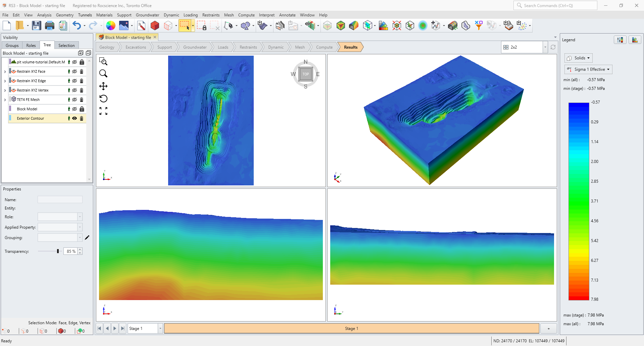Viewport: 644px width, 346px height.
Task: Open the Role dropdown in Properties
Action: (80, 217)
